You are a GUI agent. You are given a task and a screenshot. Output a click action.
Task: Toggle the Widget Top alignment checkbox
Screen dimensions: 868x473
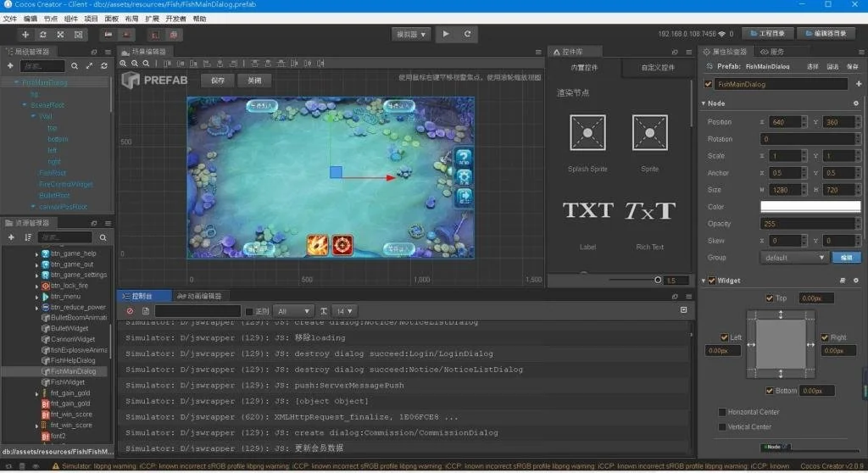770,298
